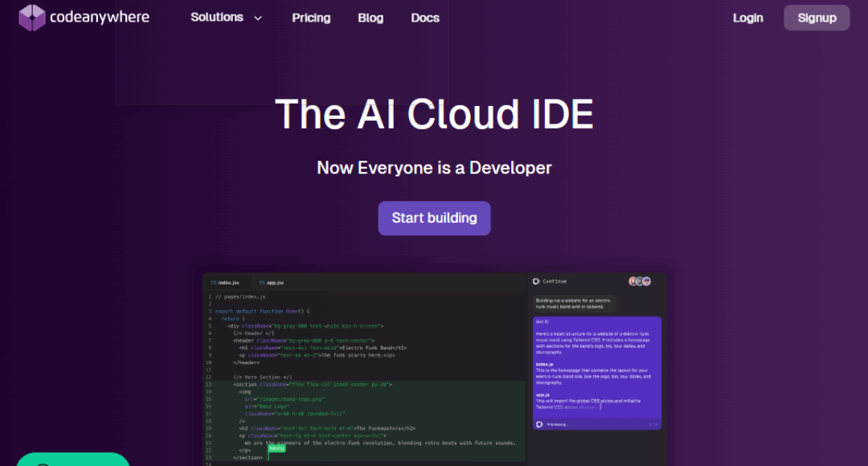The image size is (868, 466).
Task: Click the rightmost avatar icon in the Continue panel
Action: pyautogui.click(x=647, y=282)
